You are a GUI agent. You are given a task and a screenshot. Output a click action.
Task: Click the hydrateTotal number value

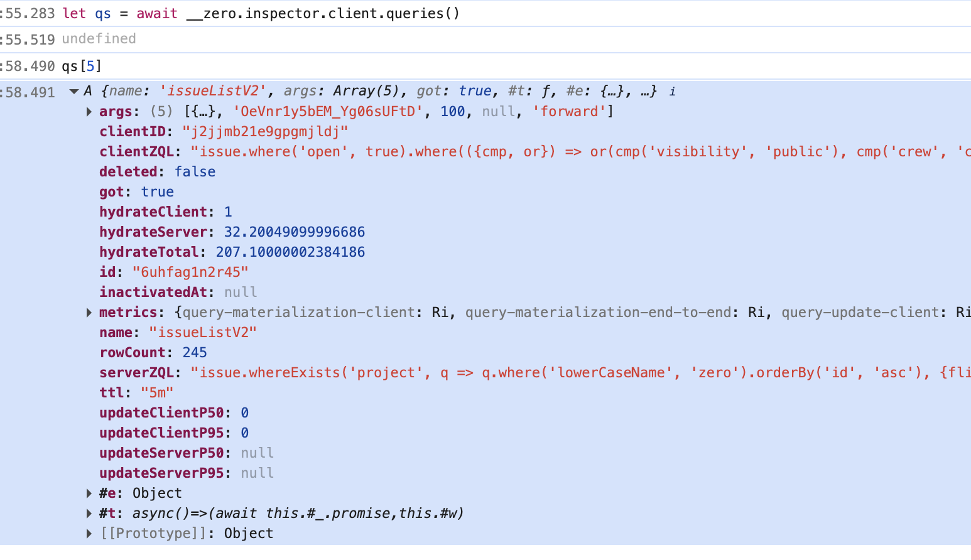290,252
